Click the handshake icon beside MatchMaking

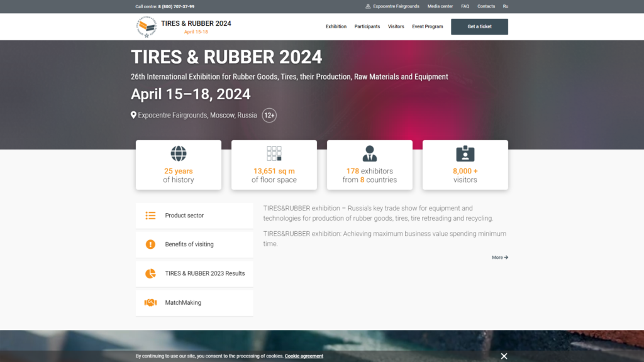point(150,302)
